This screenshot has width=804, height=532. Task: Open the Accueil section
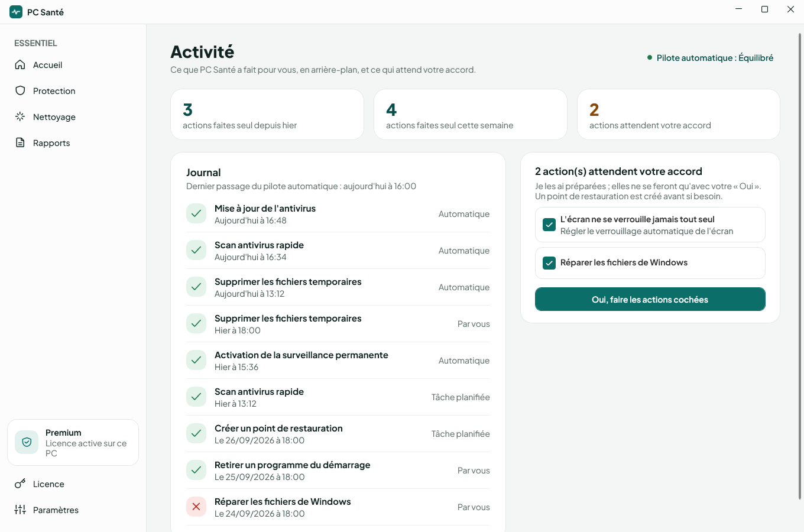coord(73,65)
